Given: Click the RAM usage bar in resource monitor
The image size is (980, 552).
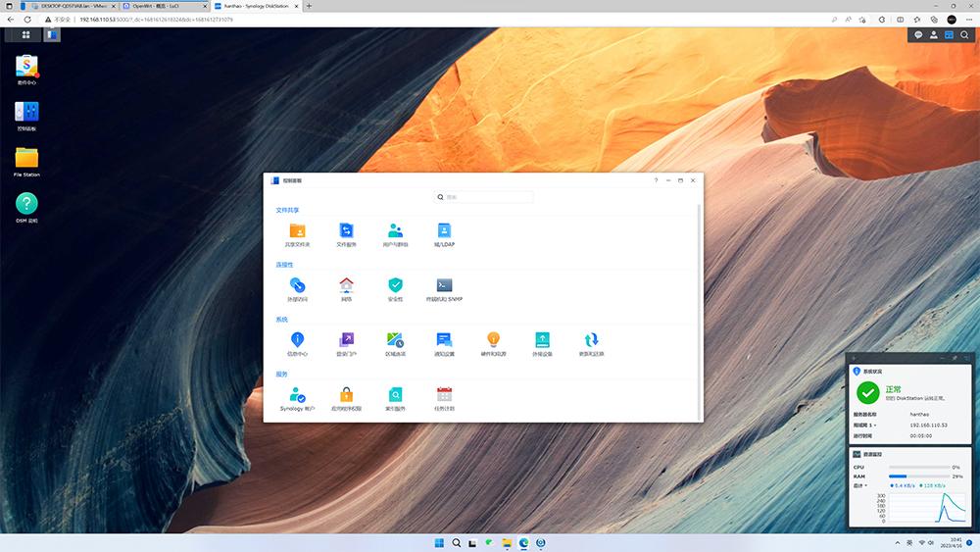Looking at the screenshot, I should (917, 476).
